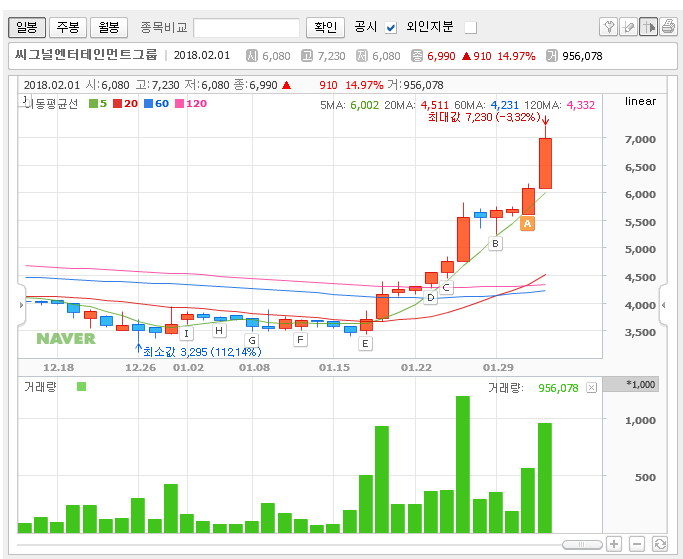
Task: Zoom out with the minus button
Action: [x=637, y=544]
